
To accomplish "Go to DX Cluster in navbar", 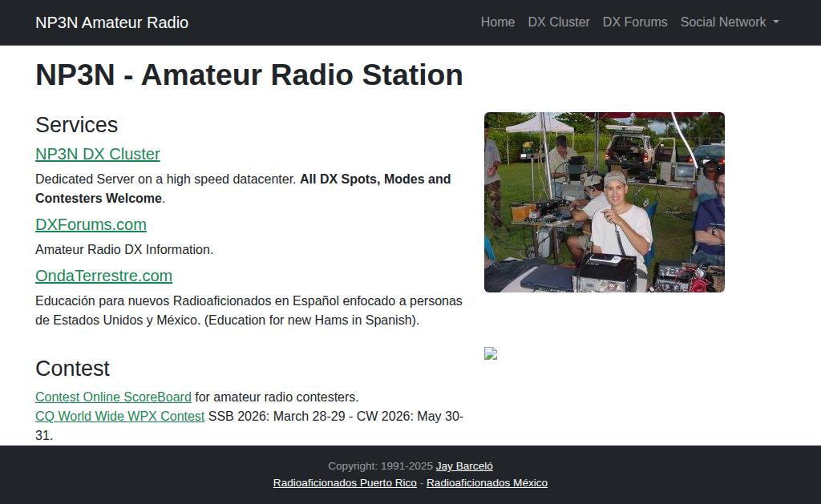I will click(559, 22).
